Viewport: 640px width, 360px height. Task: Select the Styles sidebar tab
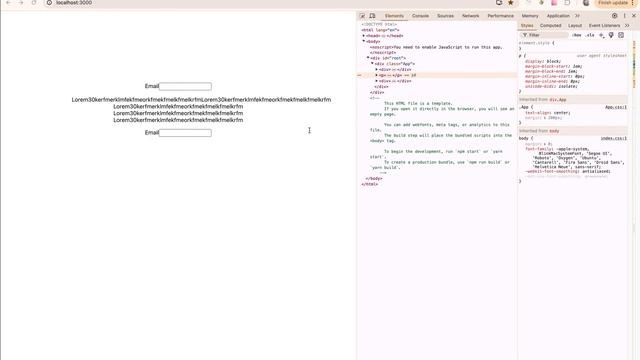coord(527,26)
